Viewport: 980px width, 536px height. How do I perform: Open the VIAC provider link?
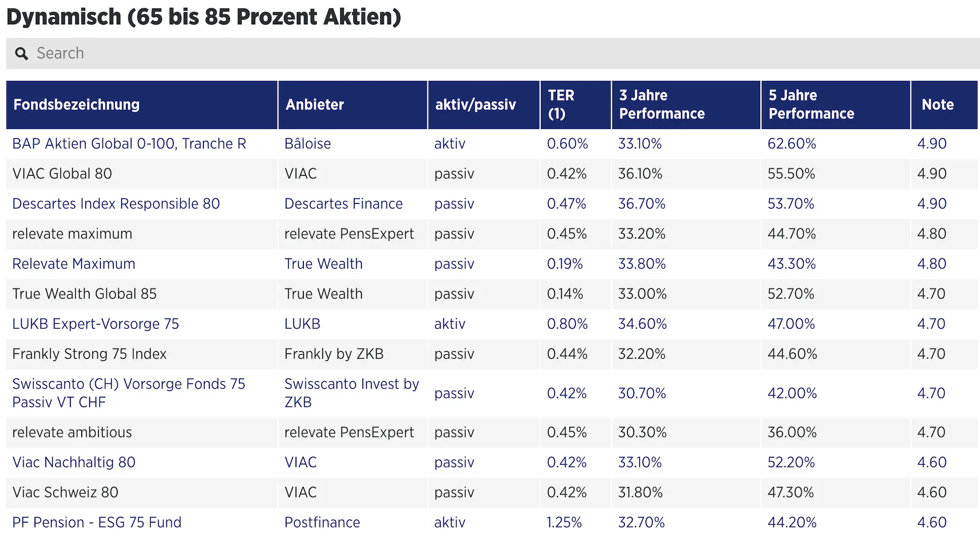point(301,462)
